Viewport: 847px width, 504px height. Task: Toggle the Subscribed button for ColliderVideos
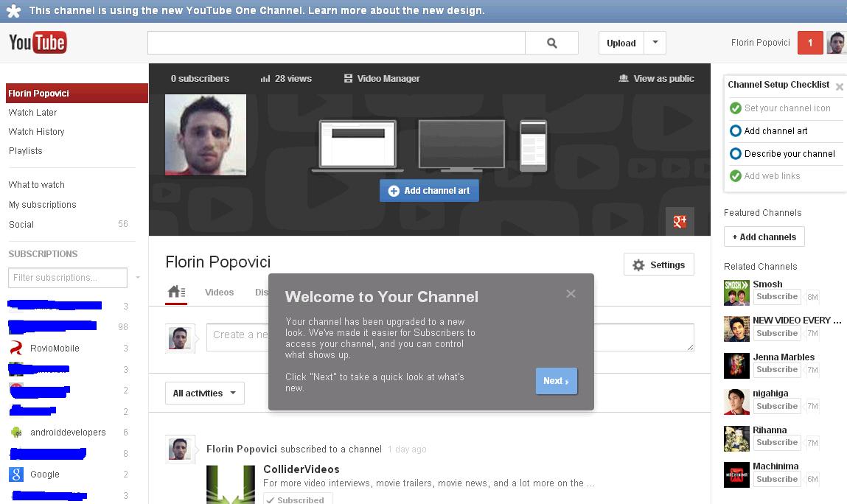[x=298, y=499]
